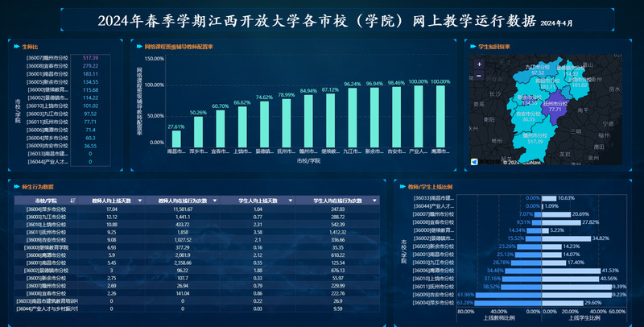
Task: Click the purple 抚州市分校 region on the map
Action: pos(555,108)
